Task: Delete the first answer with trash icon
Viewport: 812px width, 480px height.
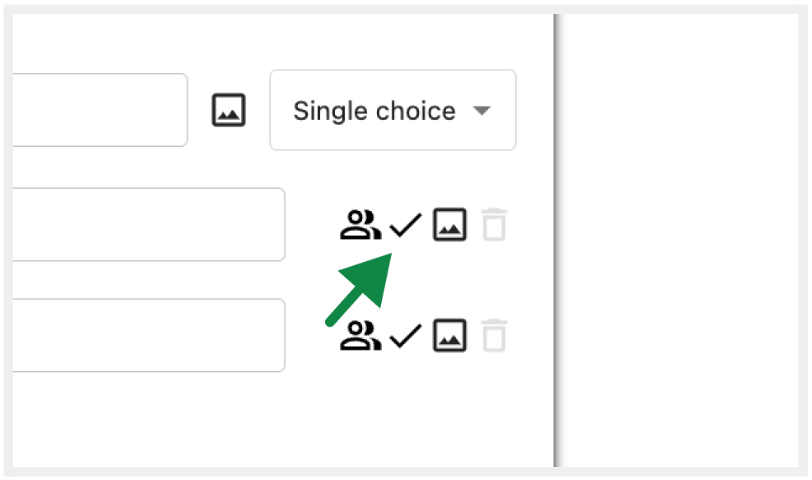Action: point(494,226)
